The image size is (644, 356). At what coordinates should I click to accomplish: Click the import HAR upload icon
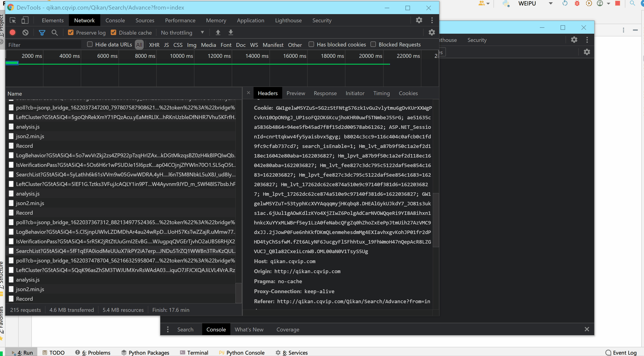click(218, 33)
